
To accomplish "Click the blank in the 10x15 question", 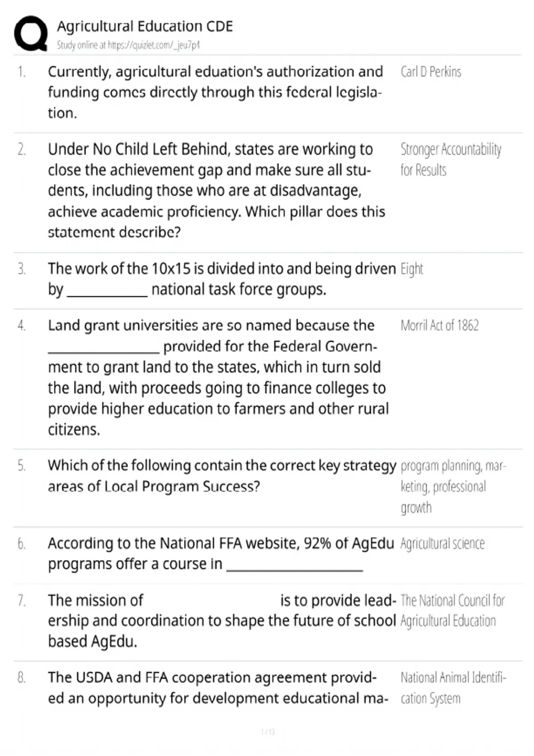I will coord(107,291).
